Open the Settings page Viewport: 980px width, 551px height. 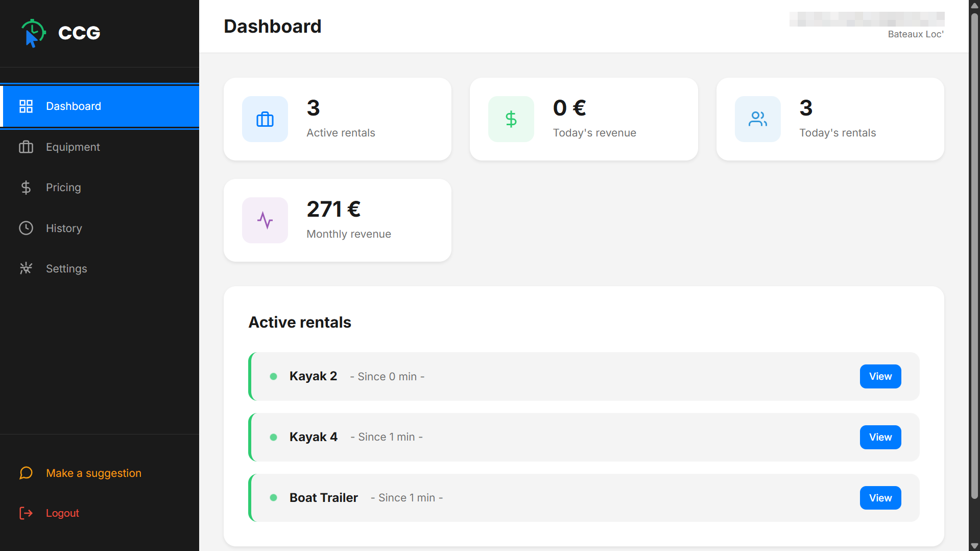point(100,268)
